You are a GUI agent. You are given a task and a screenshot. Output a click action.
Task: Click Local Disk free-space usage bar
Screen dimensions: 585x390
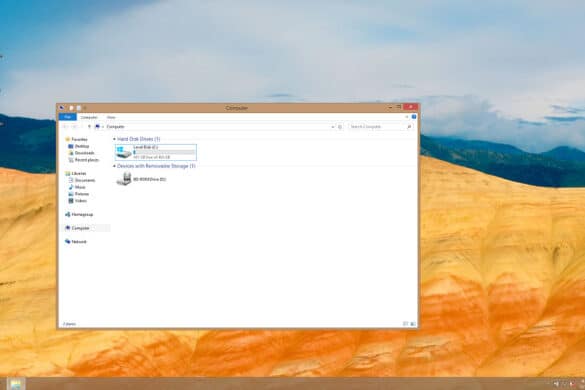tap(164, 152)
